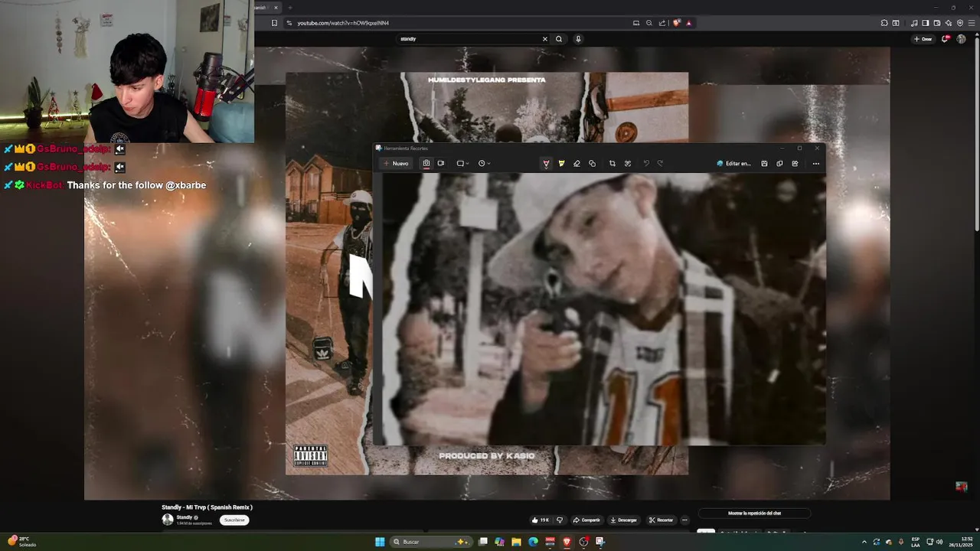Select the crop image tool
This screenshot has height=551, width=980.
[x=612, y=163]
